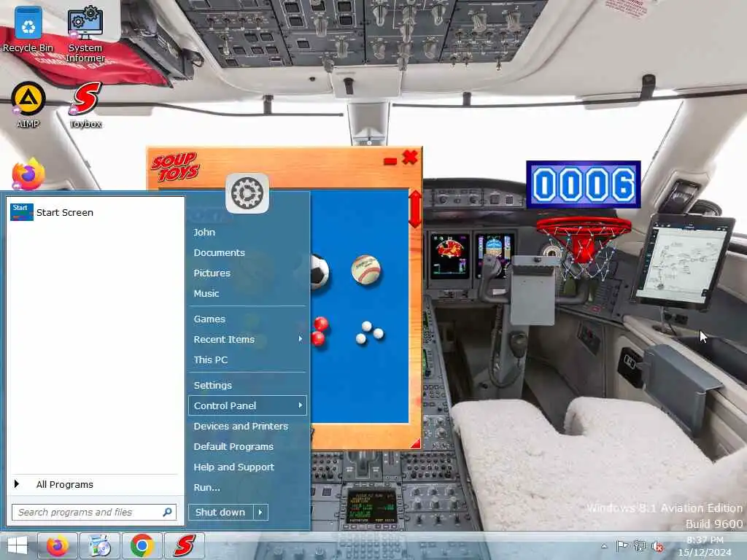The width and height of the screenshot is (747, 560).
Task: Choose the white balls toy
Action: tap(369, 332)
